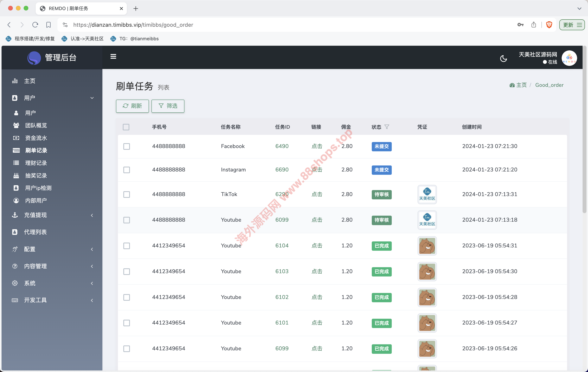Click the bookmark icon in browser toolbar

[48, 25]
